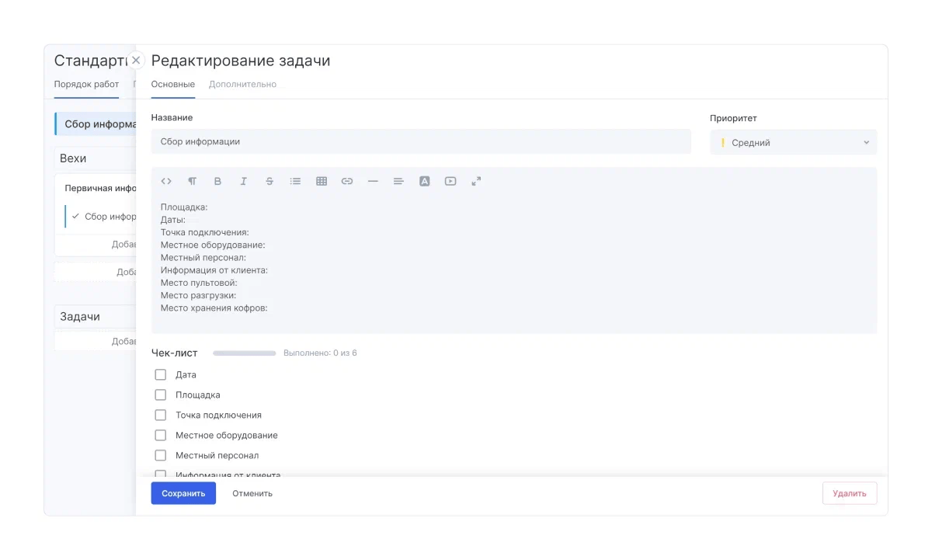
Task: Open the text color picker in toolbar
Action: point(425,181)
